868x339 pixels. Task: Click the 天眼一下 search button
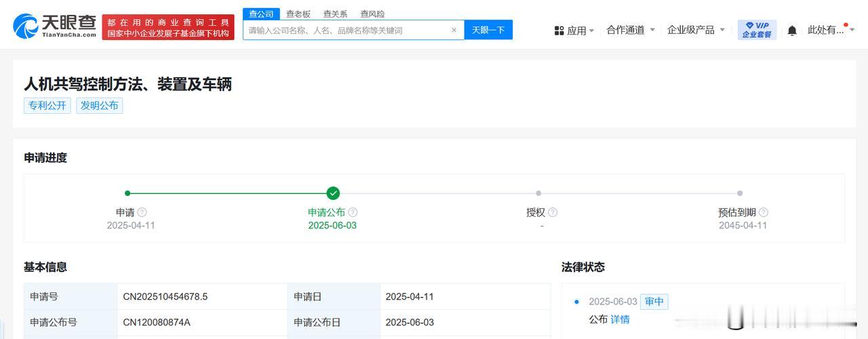point(488,30)
